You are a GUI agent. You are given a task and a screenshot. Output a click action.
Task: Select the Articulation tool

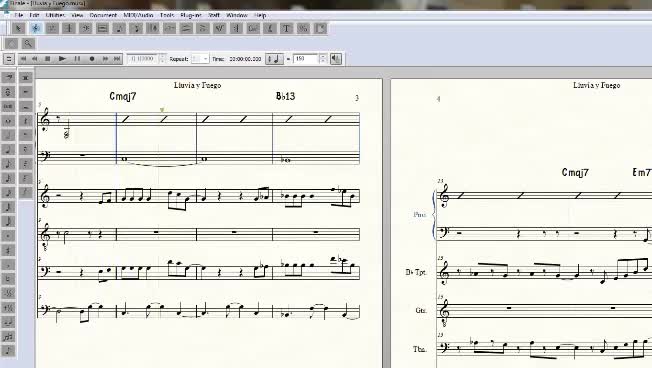pos(203,28)
